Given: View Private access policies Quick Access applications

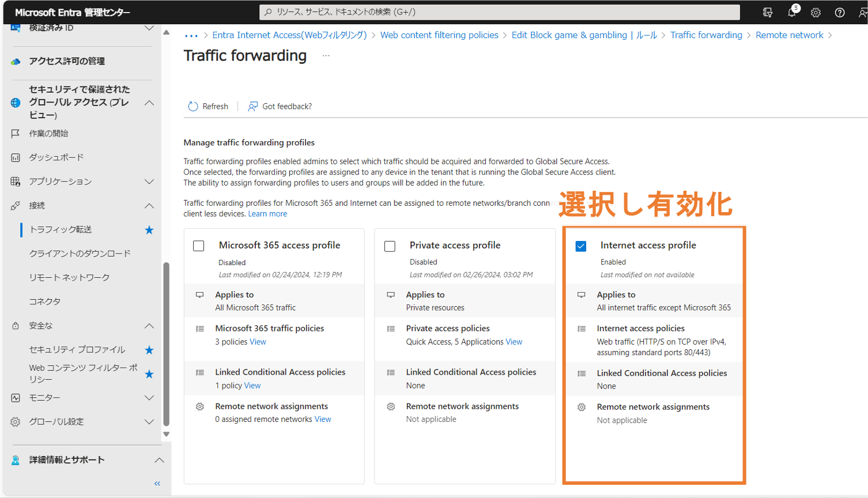Looking at the screenshot, I should (x=514, y=342).
